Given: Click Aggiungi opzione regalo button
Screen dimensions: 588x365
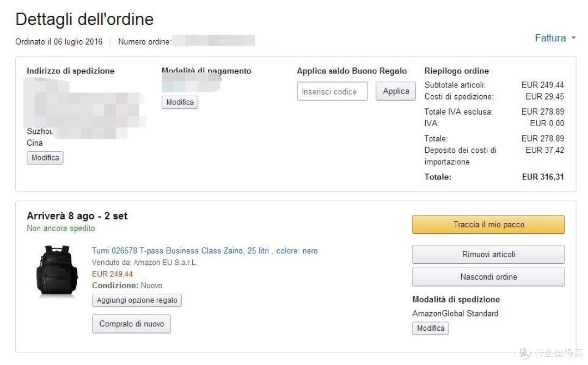Looking at the screenshot, I should pos(137,301).
